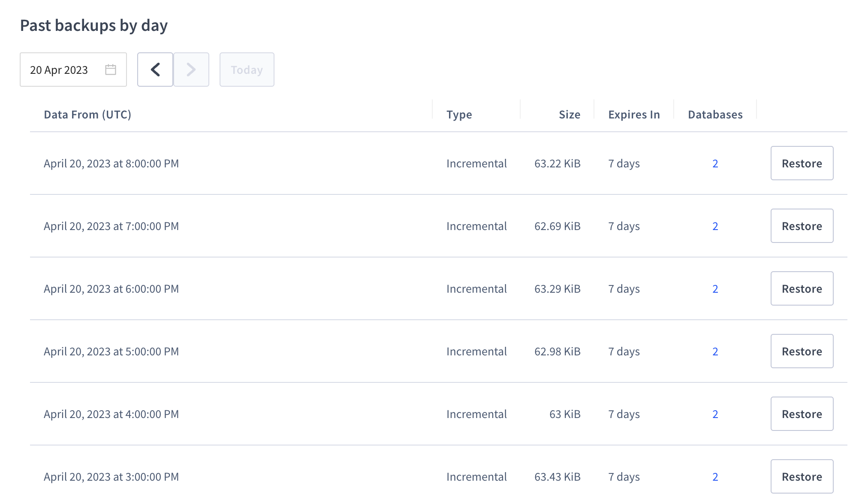Go to previous day with left arrow

tap(155, 70)
